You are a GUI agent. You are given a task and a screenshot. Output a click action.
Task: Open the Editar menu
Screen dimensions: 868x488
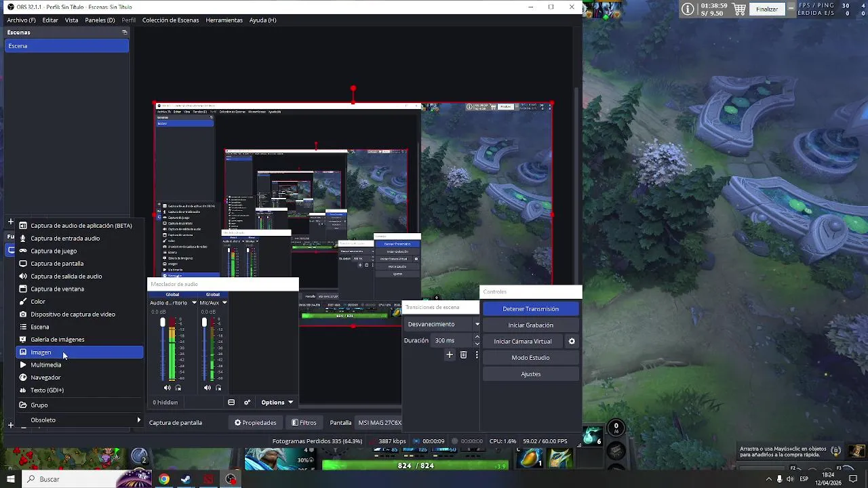(x=50, y=20)
